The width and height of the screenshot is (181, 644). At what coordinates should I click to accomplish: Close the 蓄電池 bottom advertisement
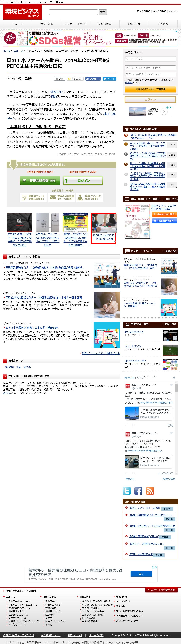(156, 567)
